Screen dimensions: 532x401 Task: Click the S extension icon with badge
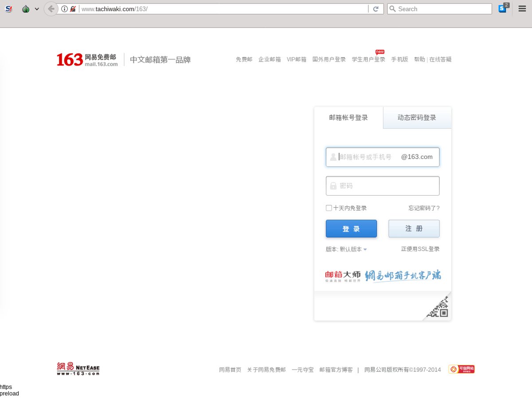[x=503, y=8]
